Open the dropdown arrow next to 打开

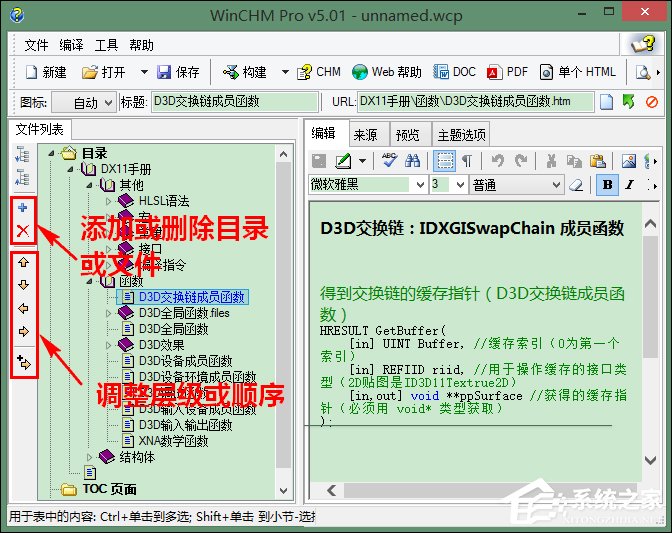tap(144, 72)
